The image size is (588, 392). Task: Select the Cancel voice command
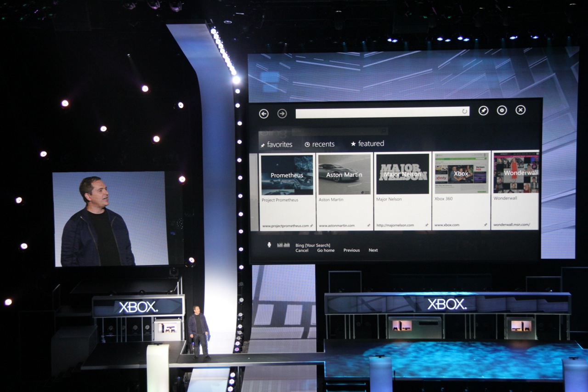pos(302,250)
